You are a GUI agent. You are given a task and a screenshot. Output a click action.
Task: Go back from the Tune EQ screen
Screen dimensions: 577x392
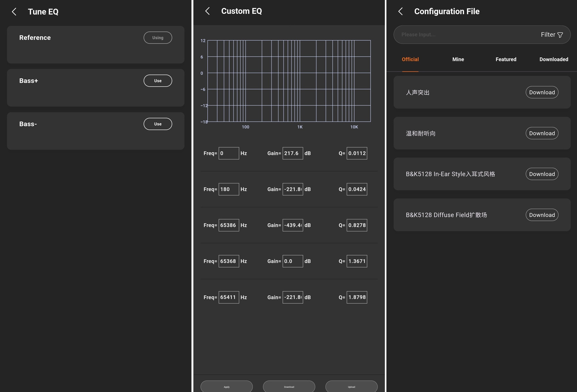tap(14, 12)
